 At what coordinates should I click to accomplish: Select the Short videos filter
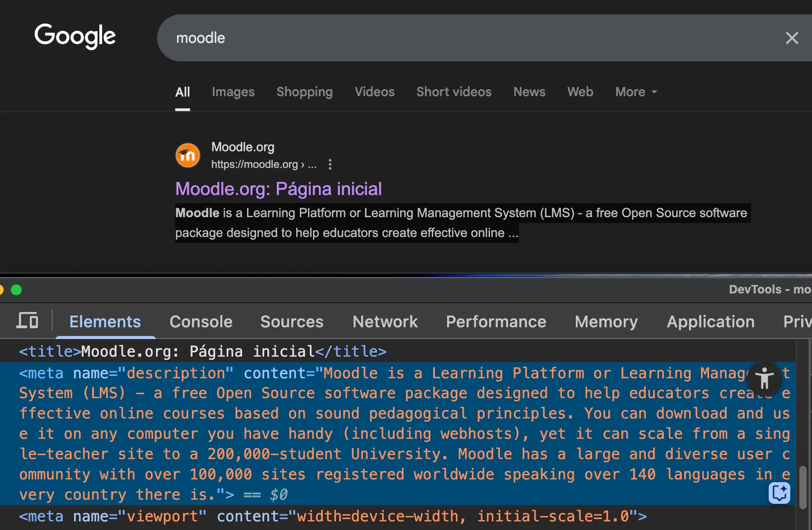454,92
